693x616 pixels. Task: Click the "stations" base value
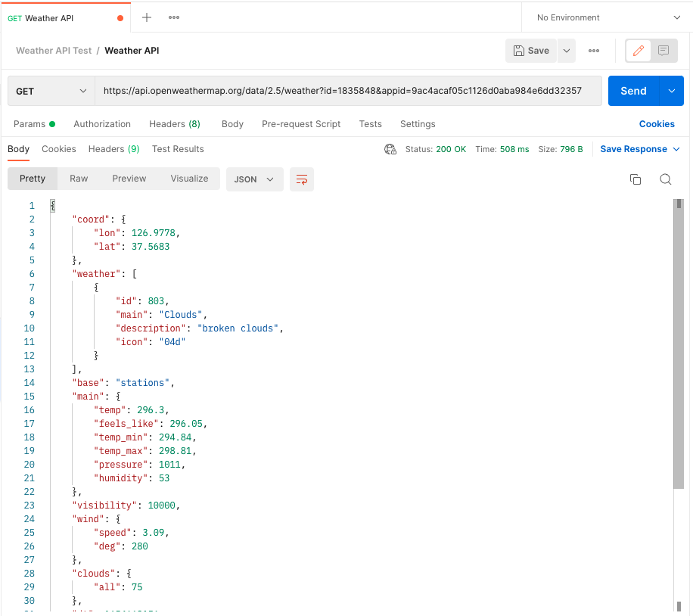click(142, 383)
